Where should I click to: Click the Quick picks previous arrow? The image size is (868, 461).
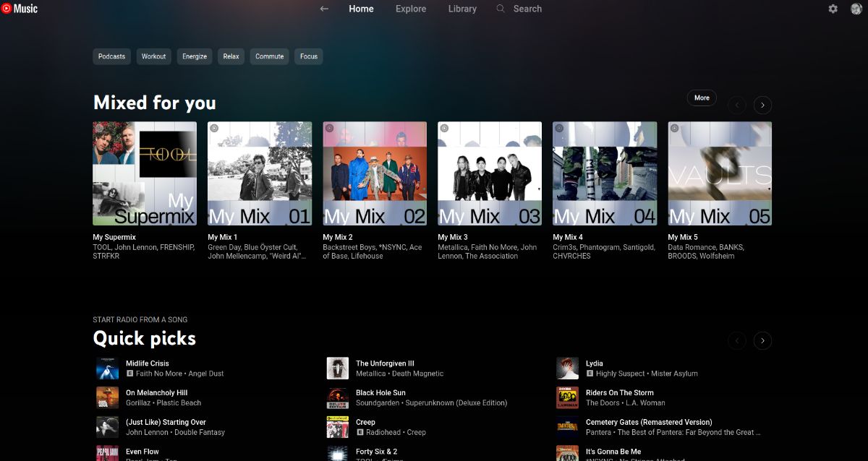pyautogui.click(x=737, y=340)
